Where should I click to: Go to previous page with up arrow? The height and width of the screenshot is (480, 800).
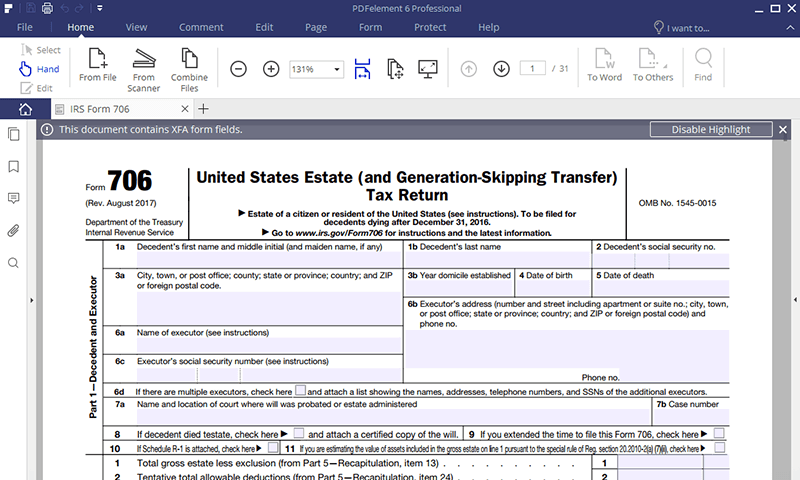(x=468, y=69)
